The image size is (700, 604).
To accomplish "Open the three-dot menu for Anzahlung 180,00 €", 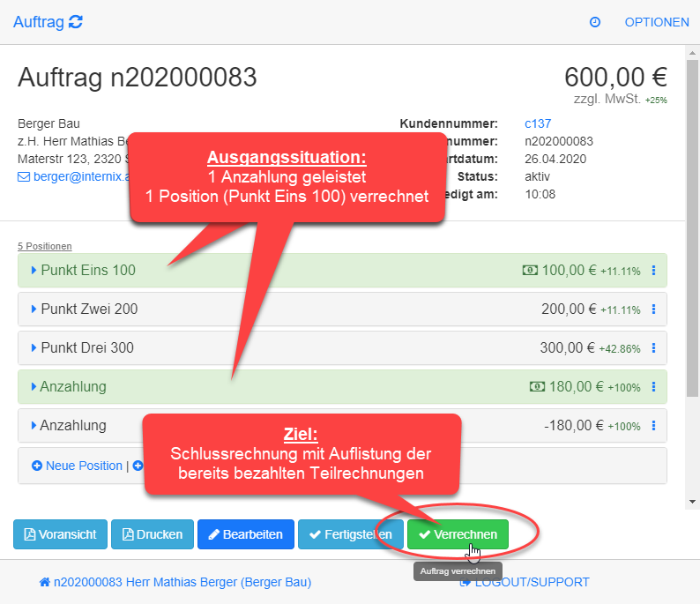I will (653, 386).
